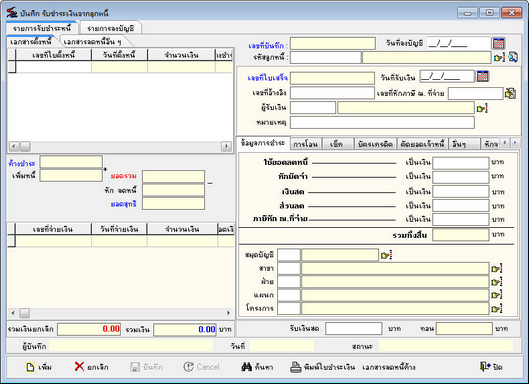Click the เพิ่ม (add) button

38,367
